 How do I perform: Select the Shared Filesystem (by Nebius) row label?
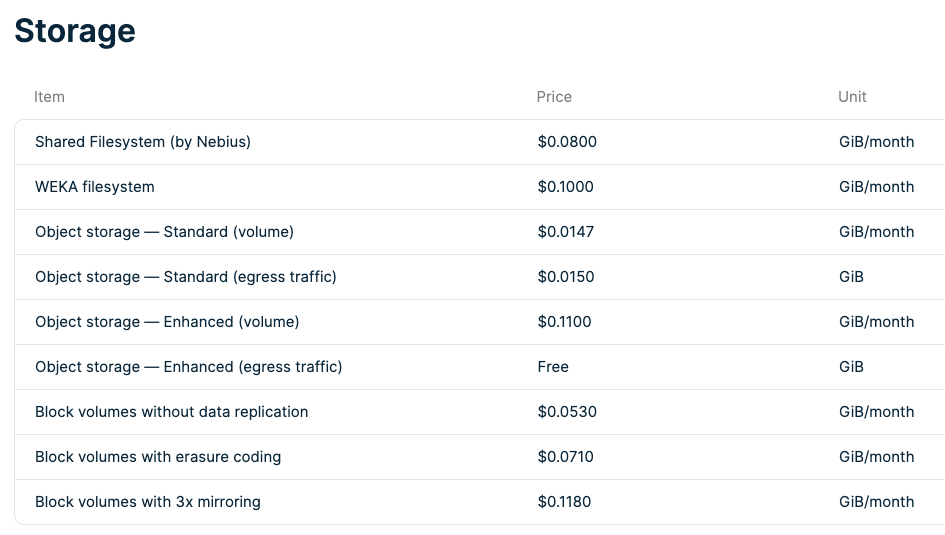143,142
